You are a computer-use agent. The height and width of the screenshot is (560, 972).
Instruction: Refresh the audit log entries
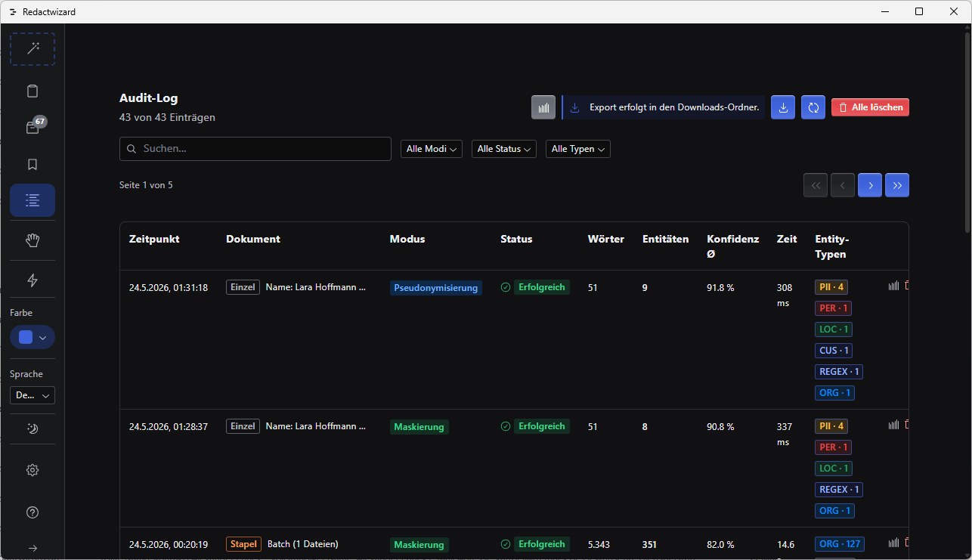(813, 107)
